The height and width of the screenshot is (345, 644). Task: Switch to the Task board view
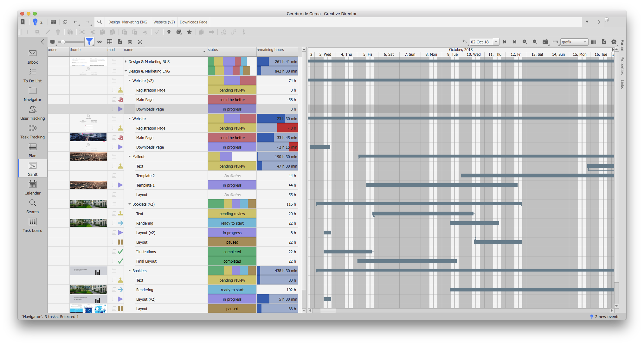pos(32,225)
